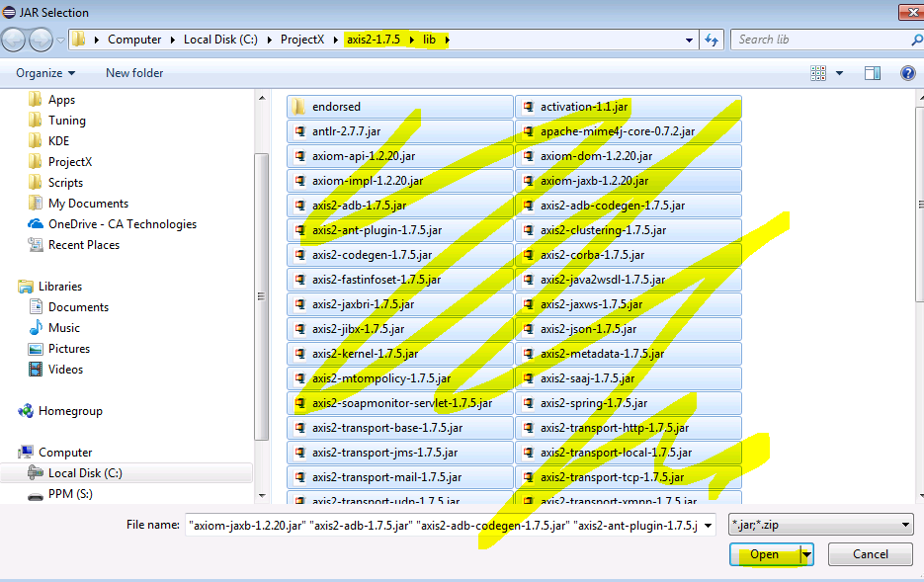Click the search magnifier icon

click(917, 40)
